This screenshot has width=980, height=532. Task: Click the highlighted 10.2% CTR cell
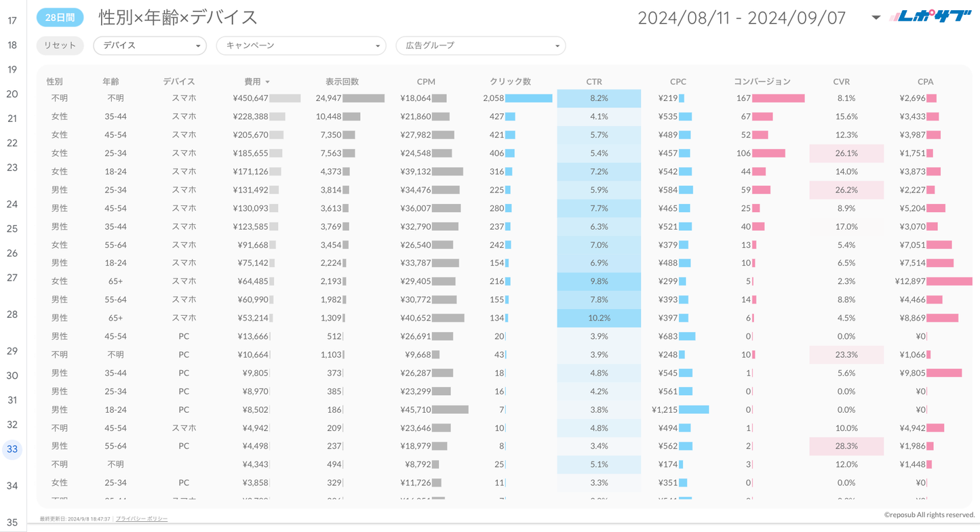(599, 318)
